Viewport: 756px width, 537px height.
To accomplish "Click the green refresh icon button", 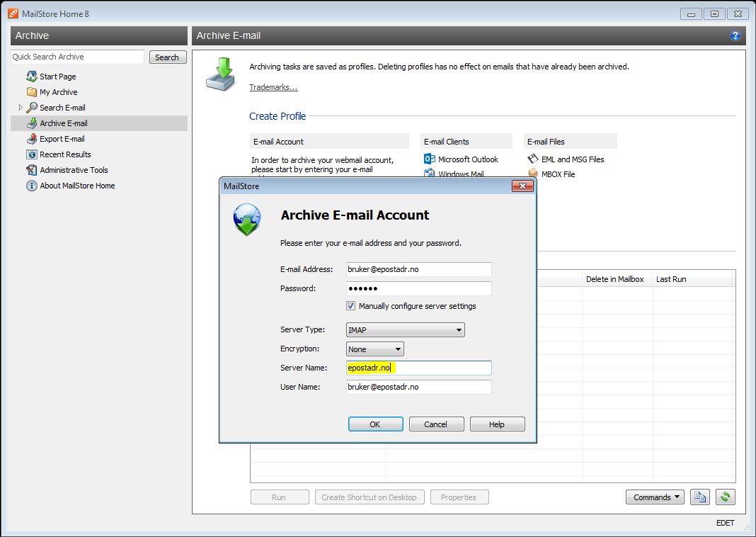I will [726, 497].
